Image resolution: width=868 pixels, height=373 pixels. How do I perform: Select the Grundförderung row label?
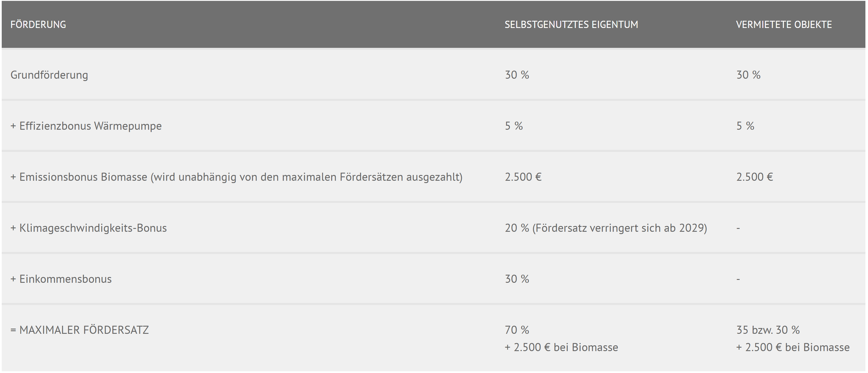point(49,75)
